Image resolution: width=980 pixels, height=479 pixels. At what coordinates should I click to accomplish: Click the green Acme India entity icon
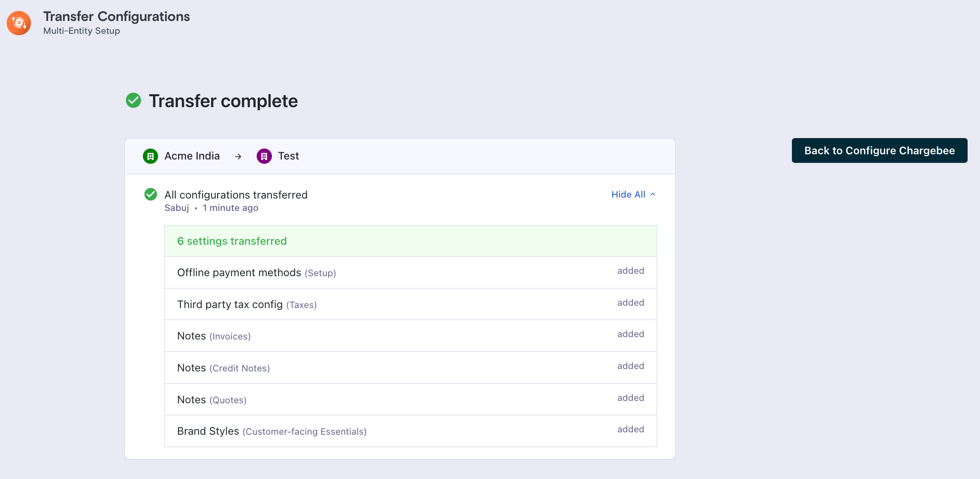coord(150,156)
